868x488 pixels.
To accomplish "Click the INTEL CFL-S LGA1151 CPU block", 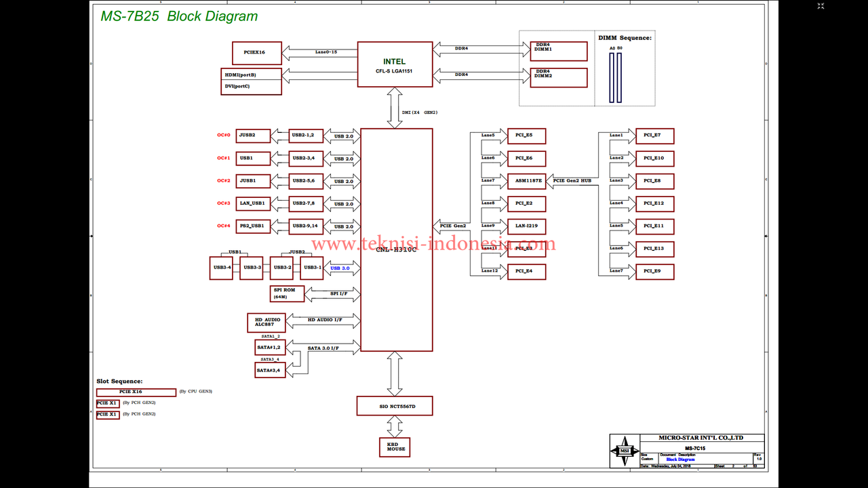I will (395, 64).
